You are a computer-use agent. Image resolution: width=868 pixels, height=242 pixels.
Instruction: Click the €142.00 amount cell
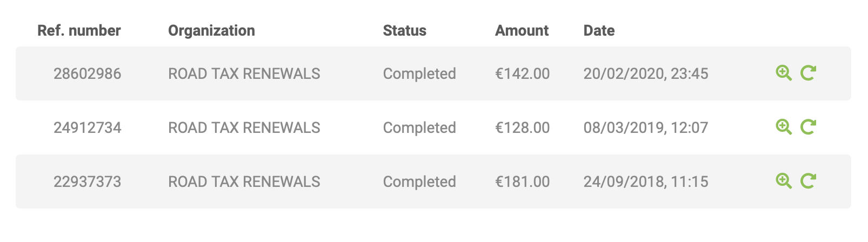click(523, 73)
